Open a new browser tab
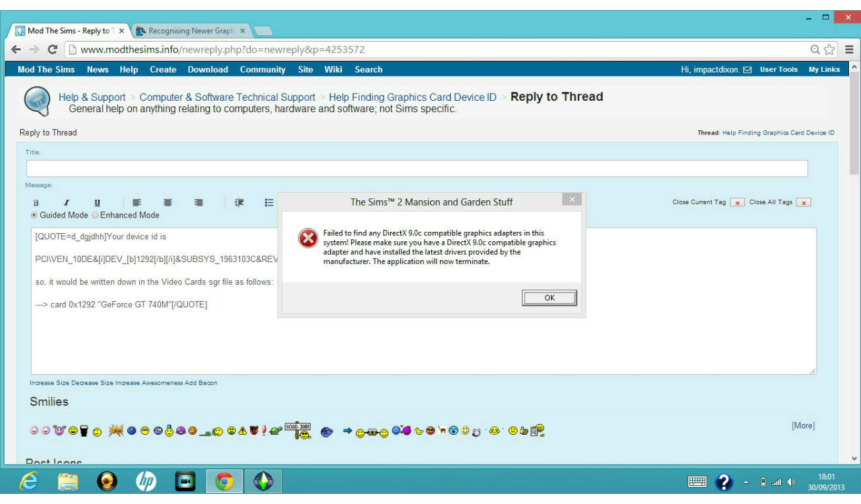 (x=263, y=31)
